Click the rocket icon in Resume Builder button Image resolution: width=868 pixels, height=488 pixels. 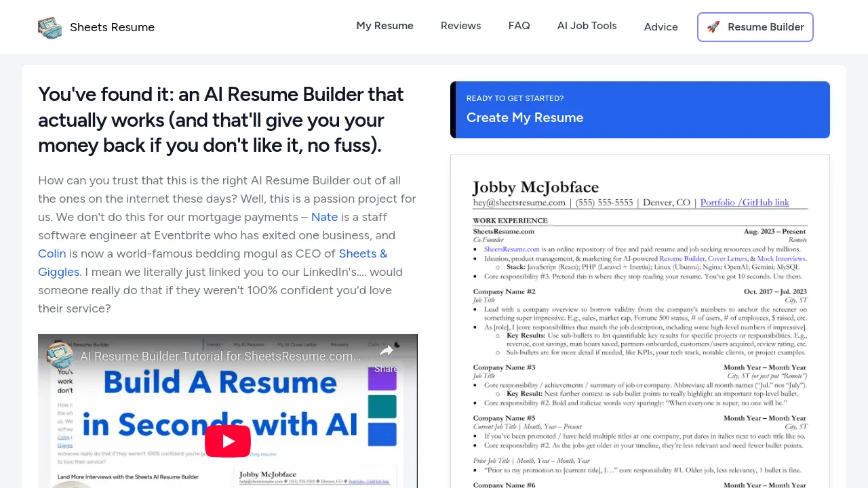[x=713, y=27]
